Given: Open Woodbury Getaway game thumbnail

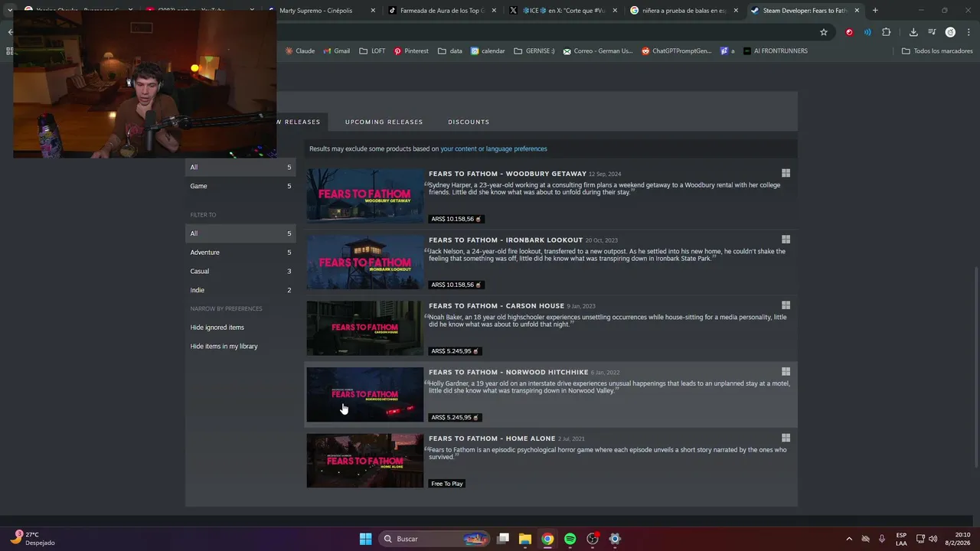Looking at the screenshot, I should coord(364,196).
